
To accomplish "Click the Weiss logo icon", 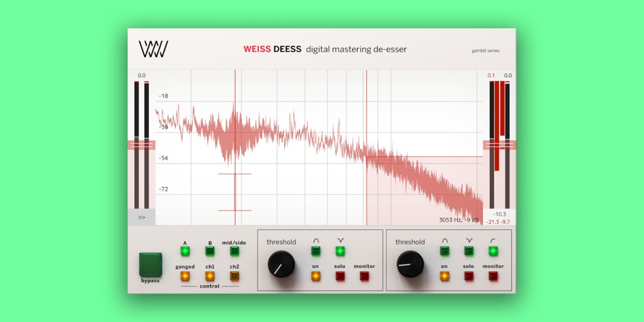I will tap(153, 50).
